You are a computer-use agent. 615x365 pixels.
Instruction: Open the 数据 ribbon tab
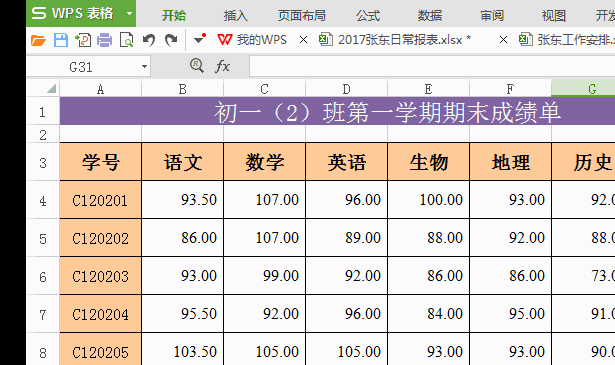[430, 16]
